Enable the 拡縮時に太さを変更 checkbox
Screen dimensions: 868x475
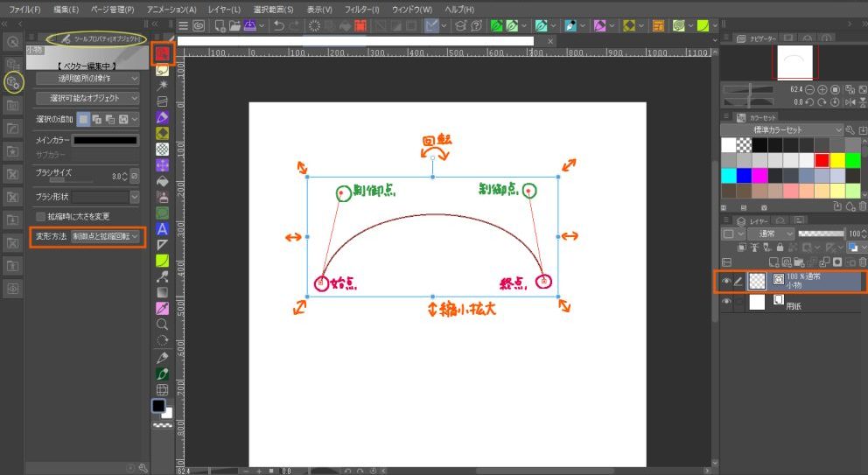pyautogui.click(x=41, y=216)
